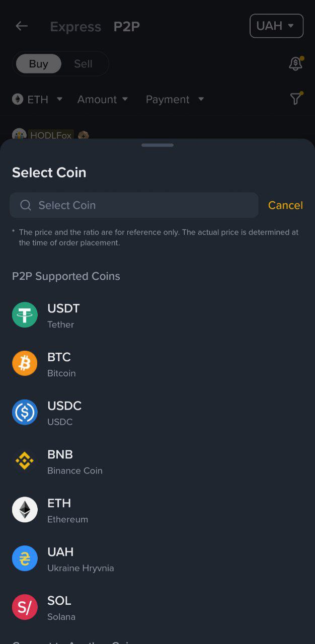Expand the ETH coin dropdown

point(38,100)
